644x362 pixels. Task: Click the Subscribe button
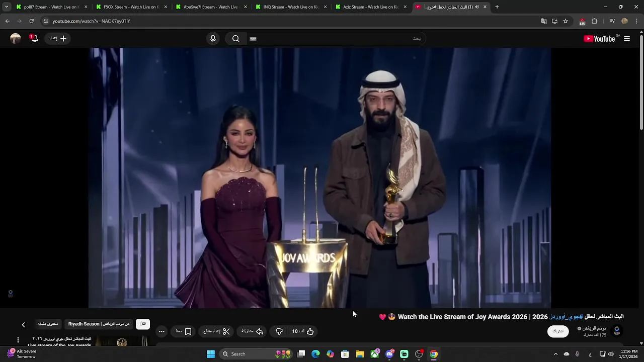click(x=558, y=331)
